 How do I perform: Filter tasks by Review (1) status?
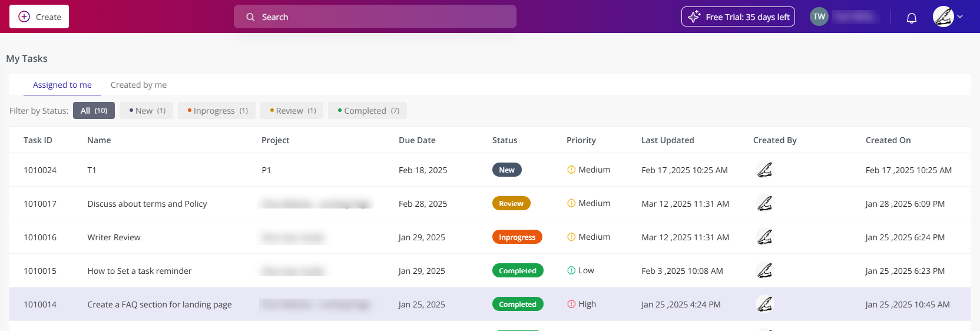pyautogui.click(x=292, y=111)
